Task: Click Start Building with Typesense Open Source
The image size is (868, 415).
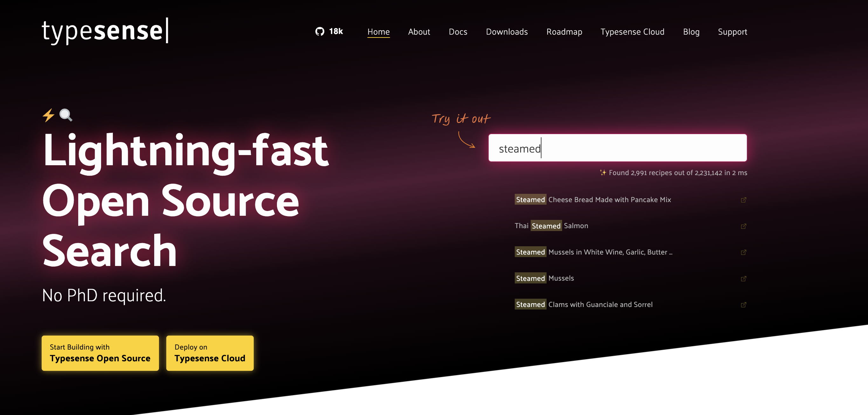Action: click(100, 353)
